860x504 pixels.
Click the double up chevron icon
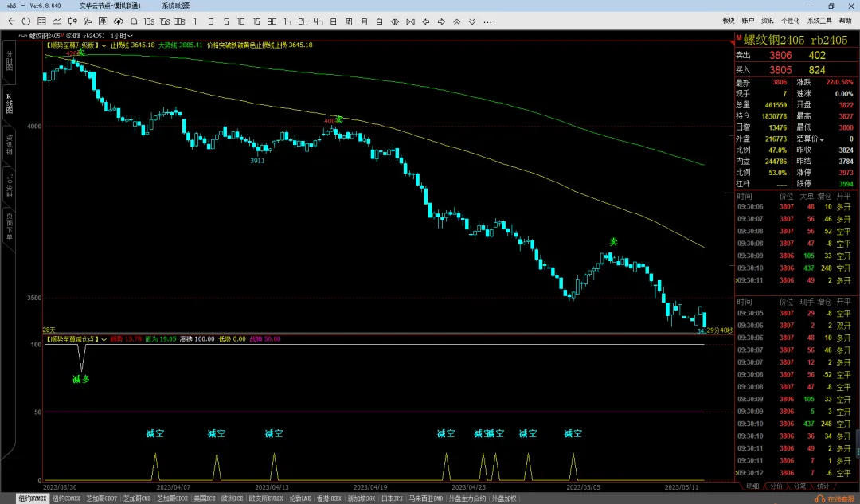457,21
